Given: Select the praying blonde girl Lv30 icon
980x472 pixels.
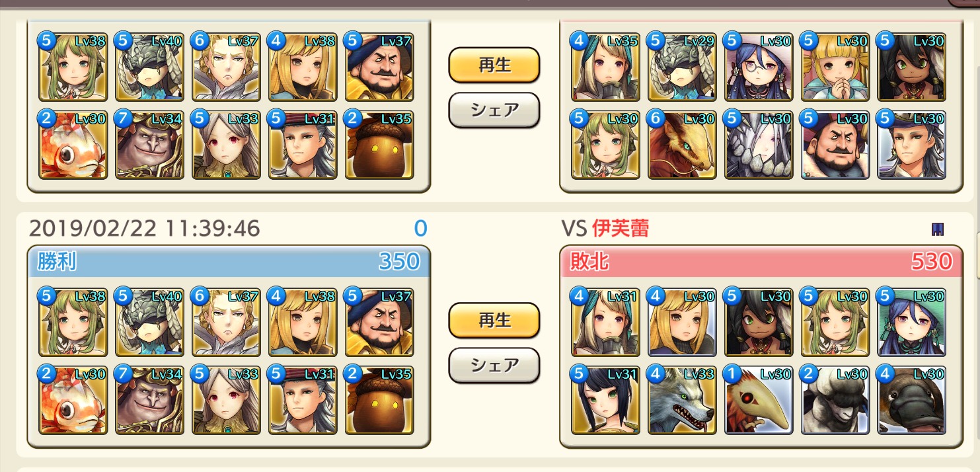Looking at the screenshot, I should click(835, 67).
